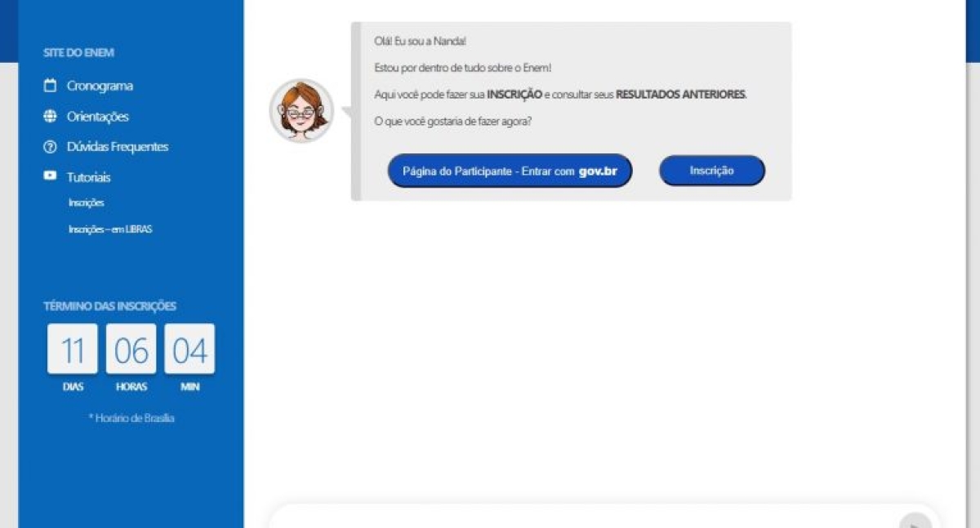
Task: Click the calendar icon beside Cronograma
Action: 50,86
